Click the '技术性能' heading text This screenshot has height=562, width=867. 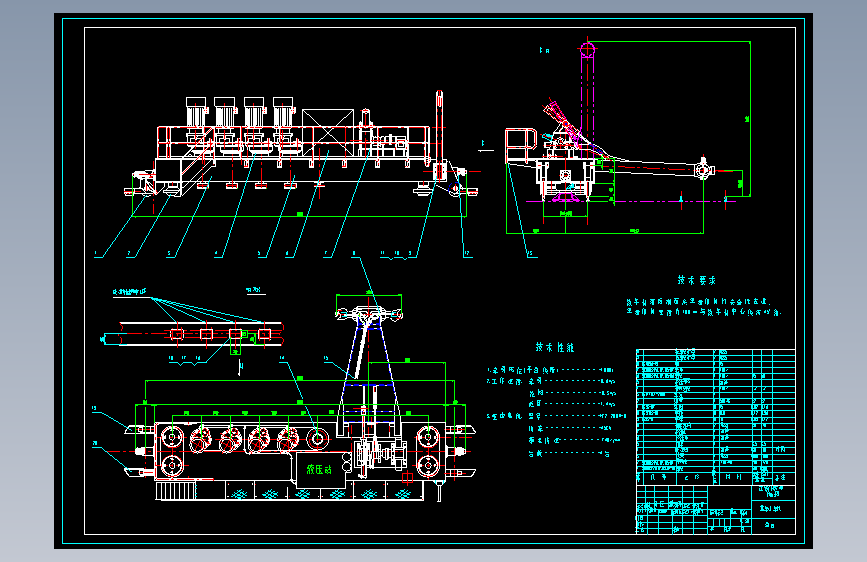[555, 347]
